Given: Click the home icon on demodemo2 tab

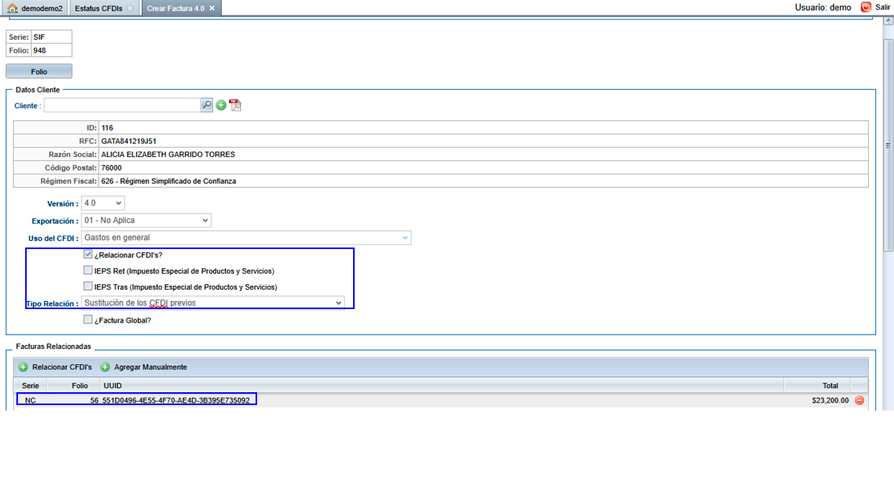Looking at the screenshot, I should tap(12, 8).
